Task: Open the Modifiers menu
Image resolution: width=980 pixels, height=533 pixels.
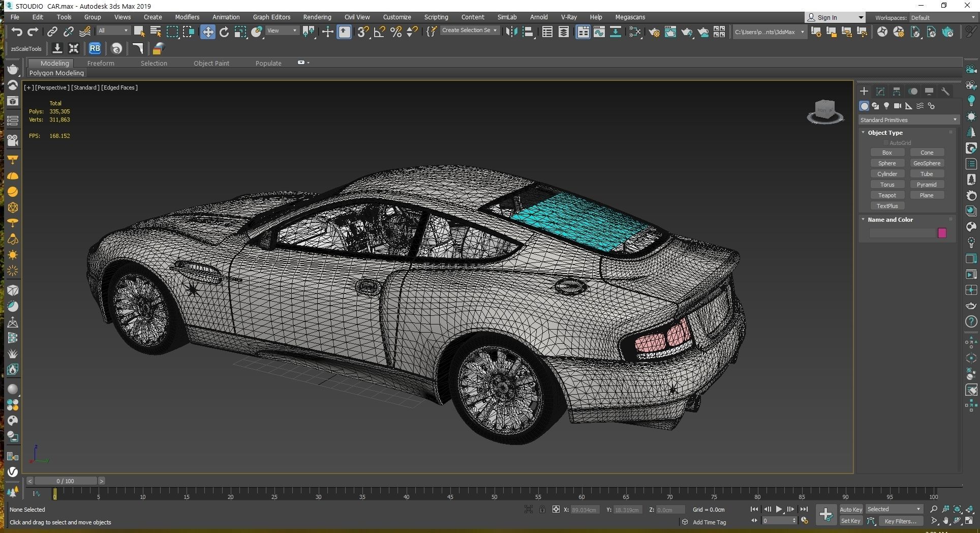Action: pyautogui.click(x=187, y=17)
